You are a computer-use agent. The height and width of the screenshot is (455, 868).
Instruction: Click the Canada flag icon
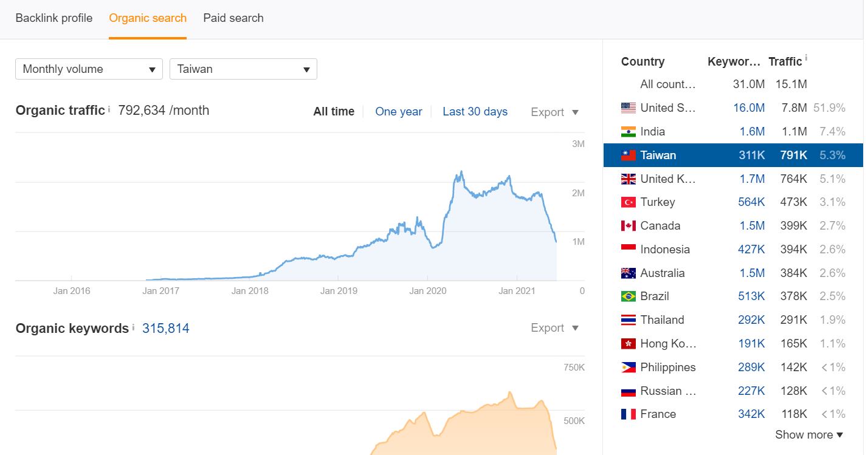tap(628, 226)
